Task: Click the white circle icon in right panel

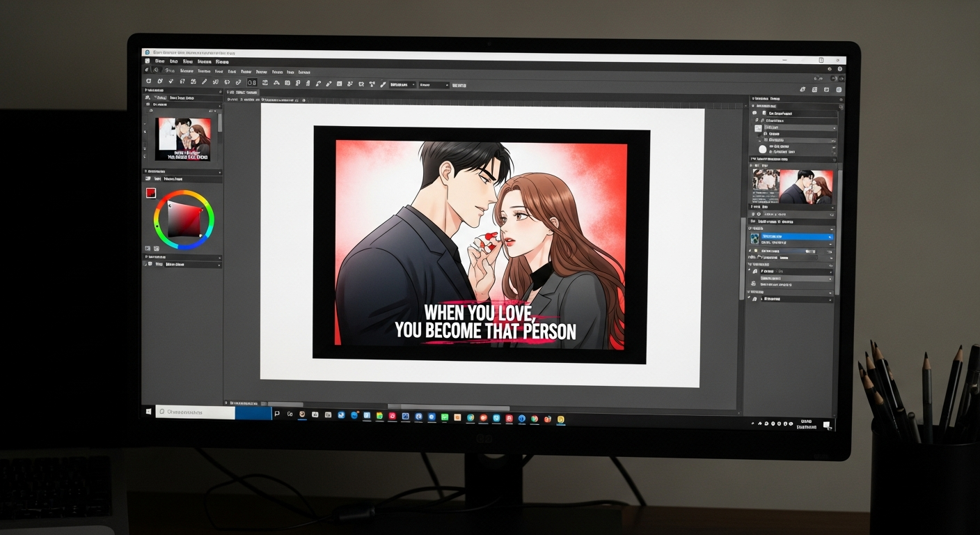Action: click(761, 149)
